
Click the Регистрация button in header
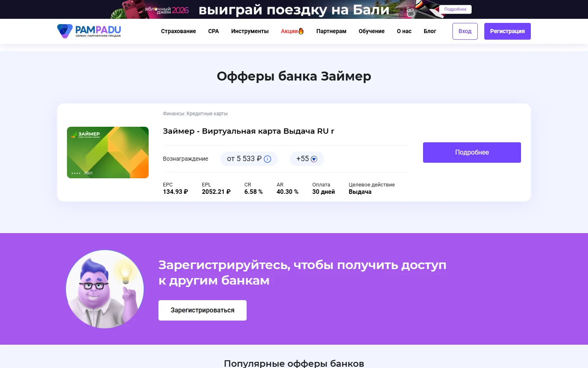508,31
